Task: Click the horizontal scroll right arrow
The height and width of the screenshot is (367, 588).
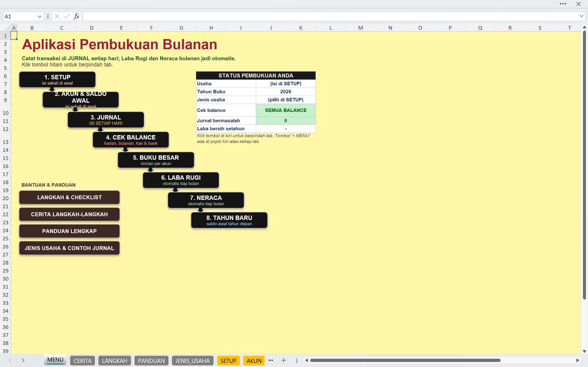Action: click(x=578, y=360)
